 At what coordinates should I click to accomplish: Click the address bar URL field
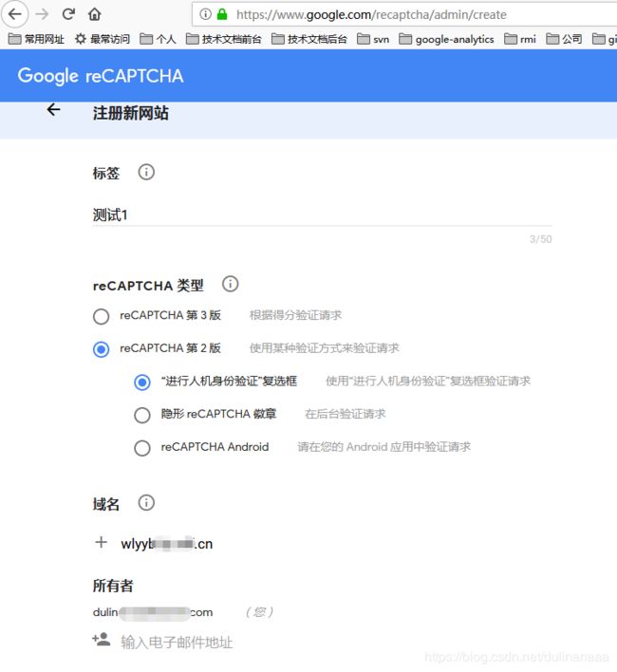coord(404,14)
